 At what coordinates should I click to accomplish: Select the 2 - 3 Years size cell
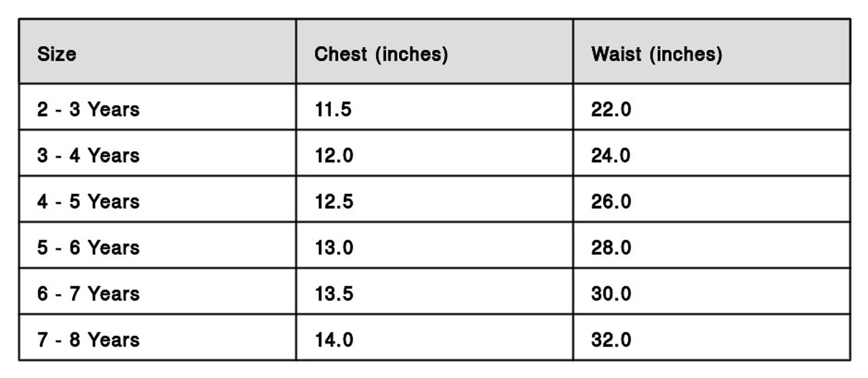(88, 110)
